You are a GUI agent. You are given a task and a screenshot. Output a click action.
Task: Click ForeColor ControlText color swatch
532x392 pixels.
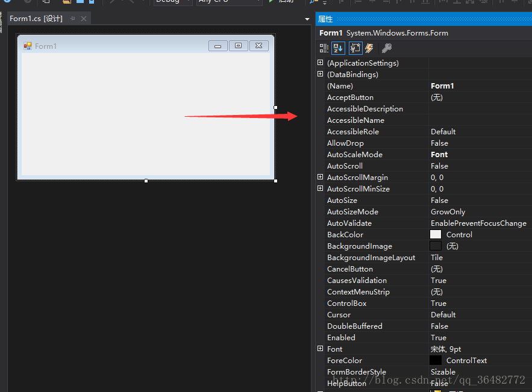pos(436,360)
